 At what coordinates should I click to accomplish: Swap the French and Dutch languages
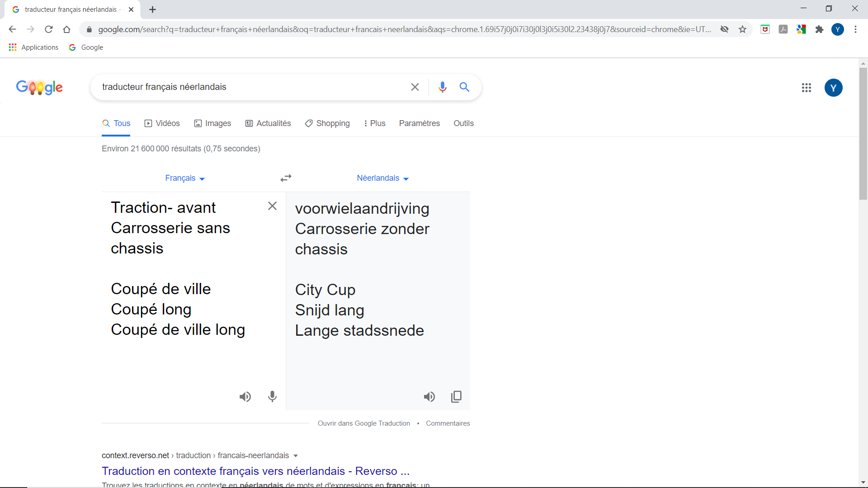286,178
